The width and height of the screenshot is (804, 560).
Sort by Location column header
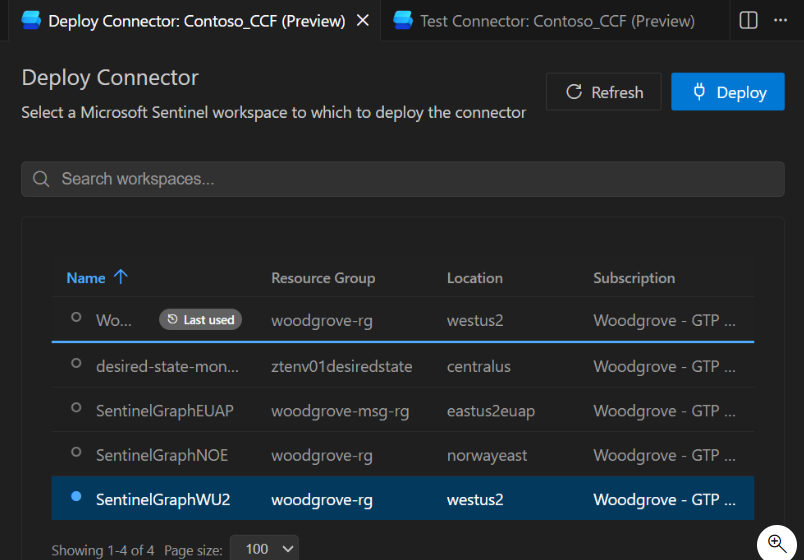coord(474,278)
